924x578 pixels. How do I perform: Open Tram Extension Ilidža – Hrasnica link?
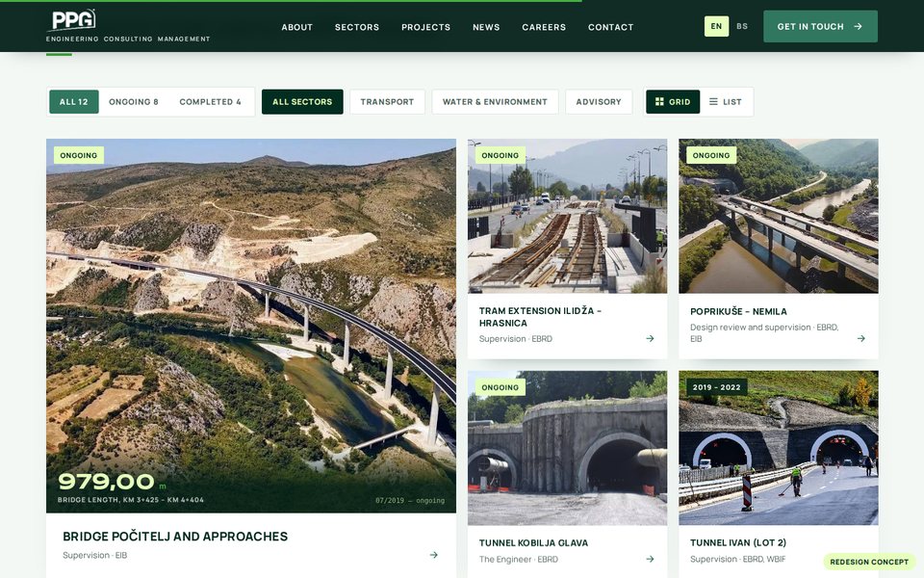[x=540, y=317]
